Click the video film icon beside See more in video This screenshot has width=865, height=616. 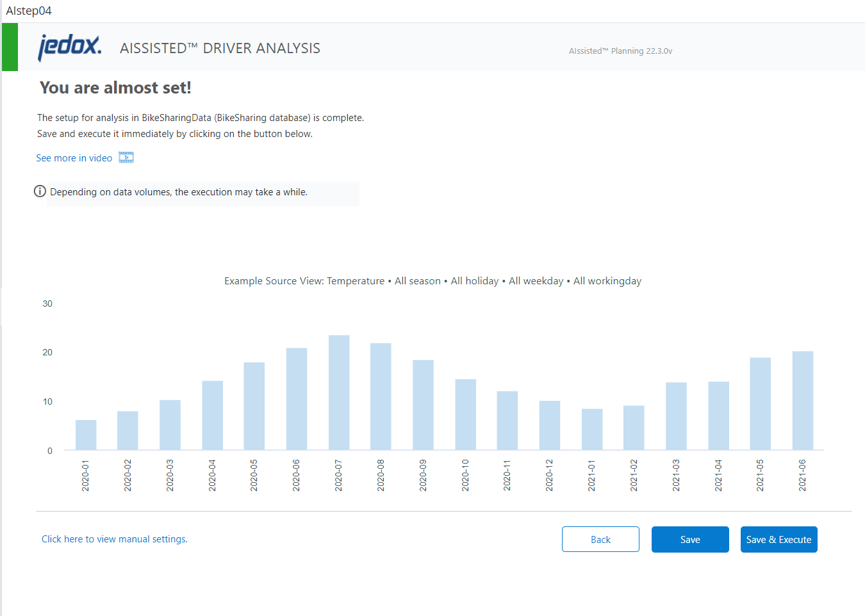(126, 158)
